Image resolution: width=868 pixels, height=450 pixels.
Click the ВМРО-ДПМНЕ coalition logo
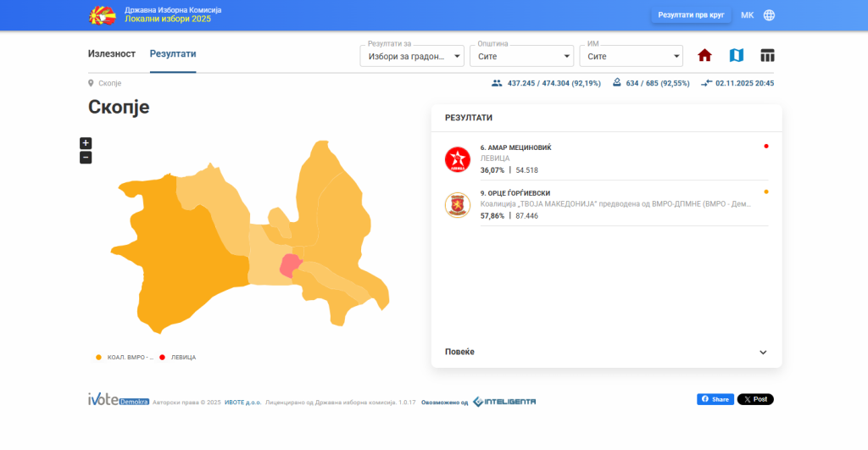[458, 205]
